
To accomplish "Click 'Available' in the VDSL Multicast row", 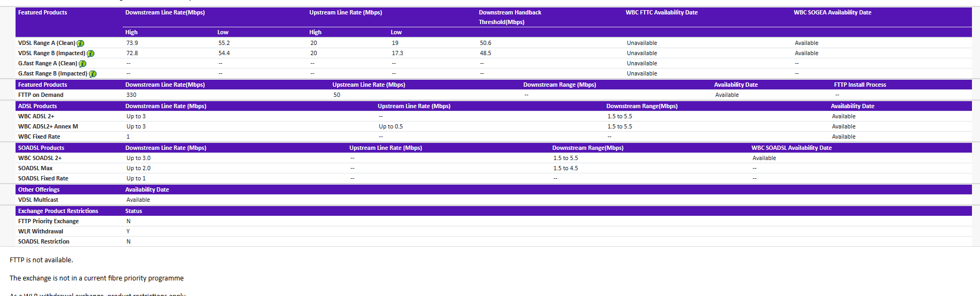I will click(138, 200).
